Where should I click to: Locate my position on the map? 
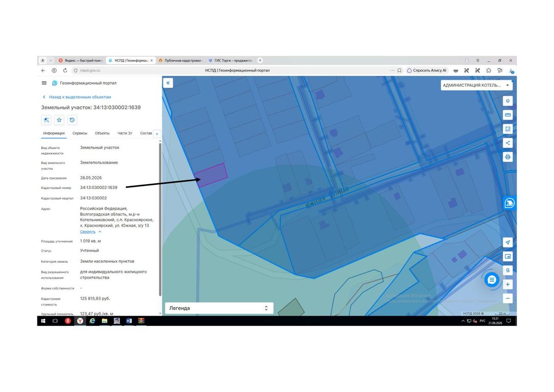[x=508, y=242]
